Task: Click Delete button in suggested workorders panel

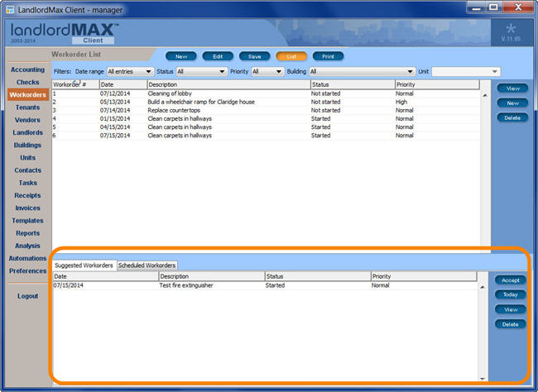Action: point(511,324)
